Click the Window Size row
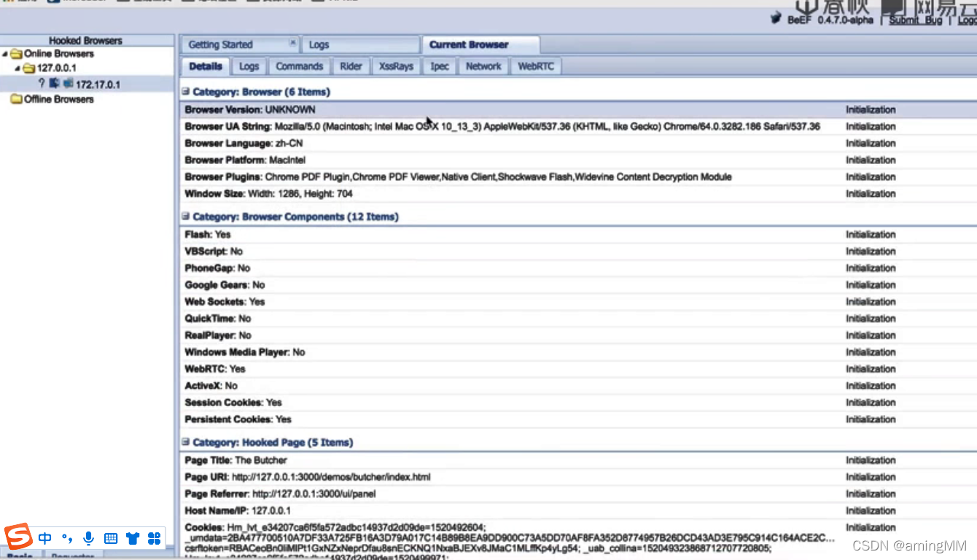Viewport: 977px width, 560px height. pos(578,194)
